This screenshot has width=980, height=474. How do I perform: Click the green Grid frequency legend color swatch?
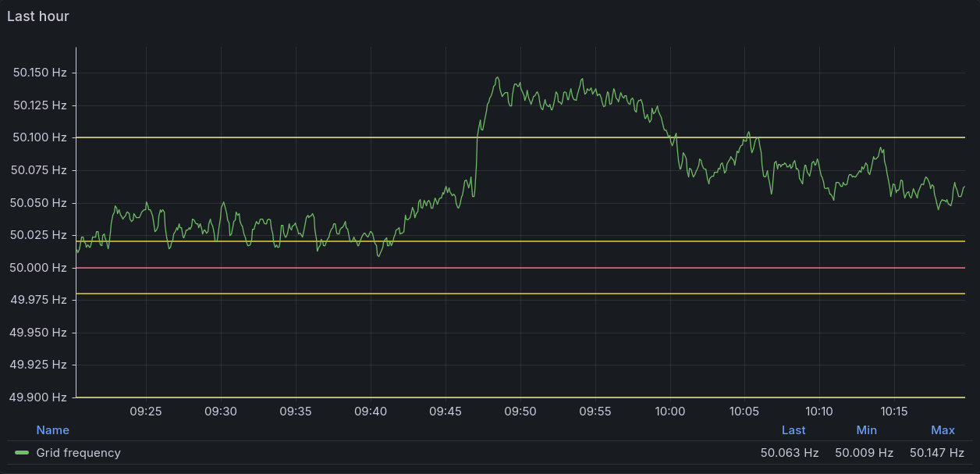coord(22,453)
